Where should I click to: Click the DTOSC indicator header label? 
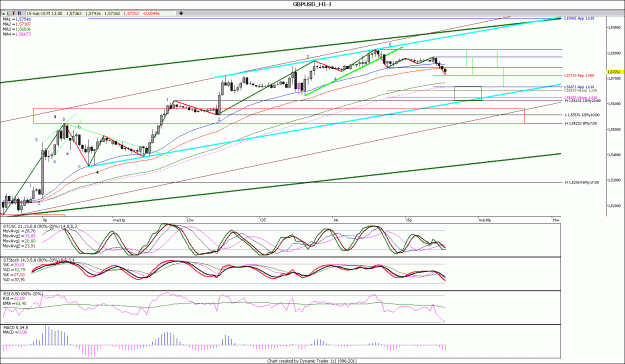point(40,226)
